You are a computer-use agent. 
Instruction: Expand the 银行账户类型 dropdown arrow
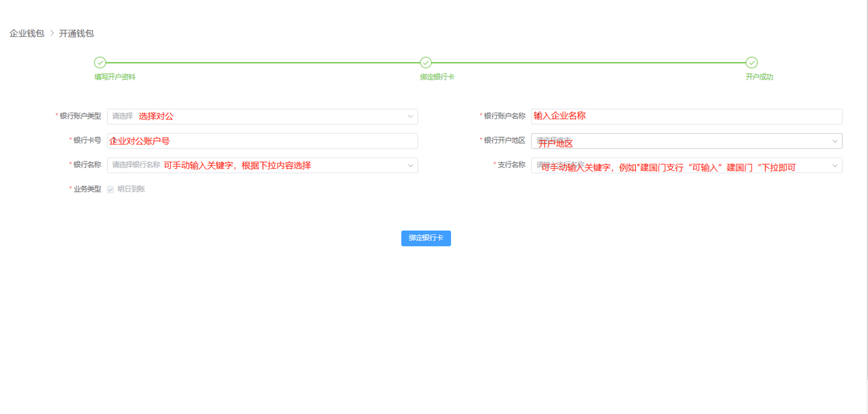[410, 117]
